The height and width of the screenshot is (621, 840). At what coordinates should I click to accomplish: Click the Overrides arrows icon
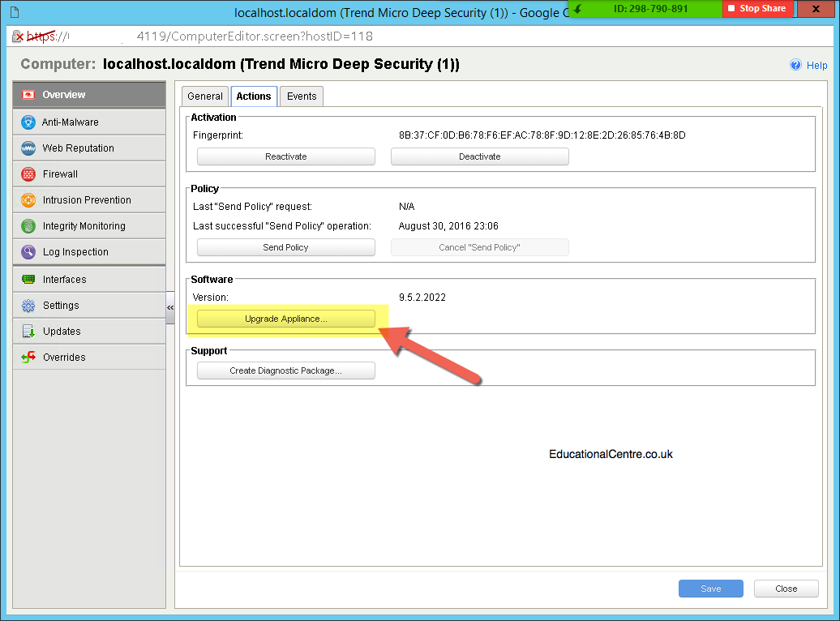28,358
